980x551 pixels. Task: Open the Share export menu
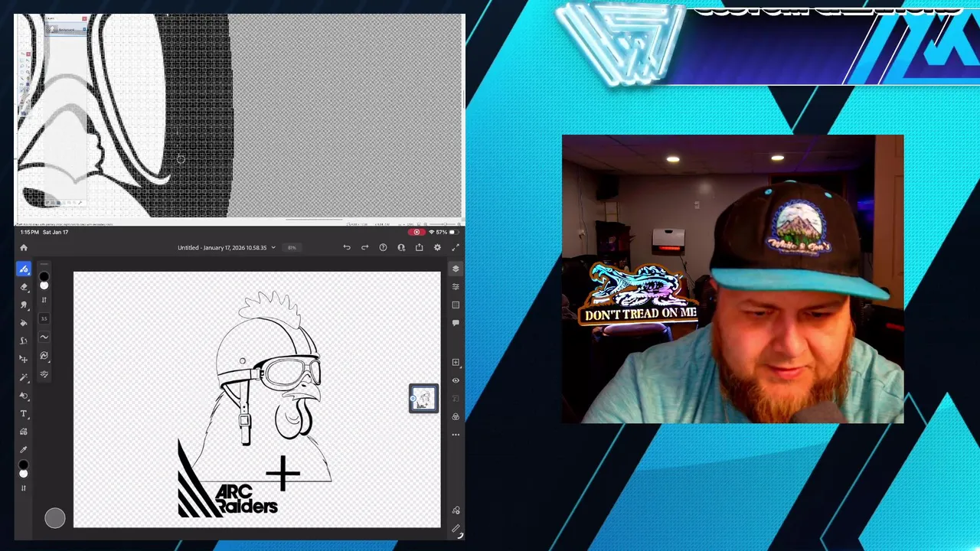pyautogui.click(x=419, y=247)
